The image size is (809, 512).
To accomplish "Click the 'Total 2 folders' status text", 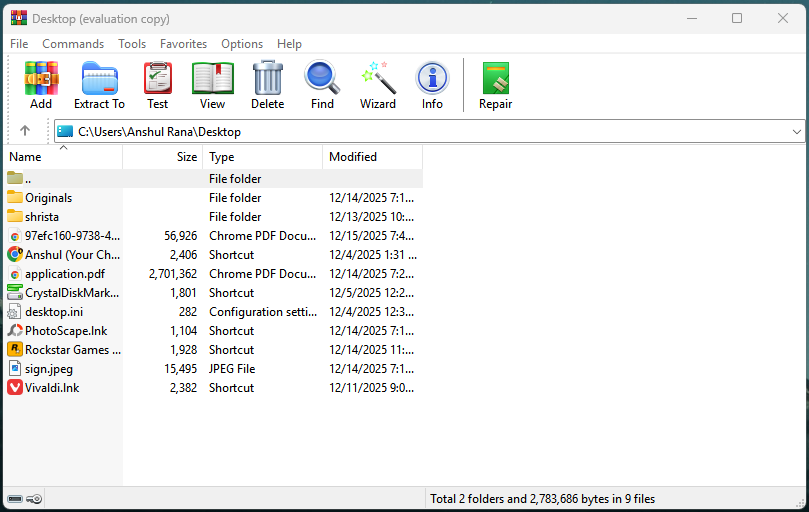I will pos(542,499).
